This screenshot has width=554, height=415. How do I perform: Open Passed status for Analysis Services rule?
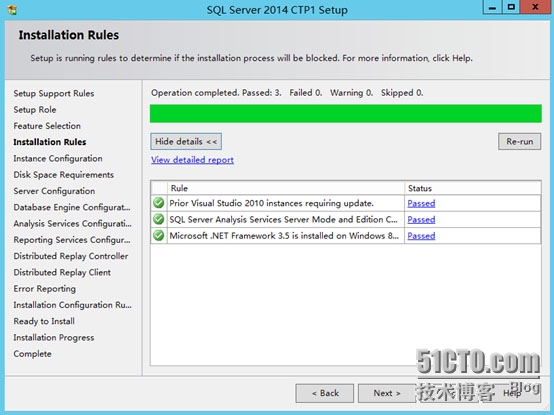click(x=421, y=220)
